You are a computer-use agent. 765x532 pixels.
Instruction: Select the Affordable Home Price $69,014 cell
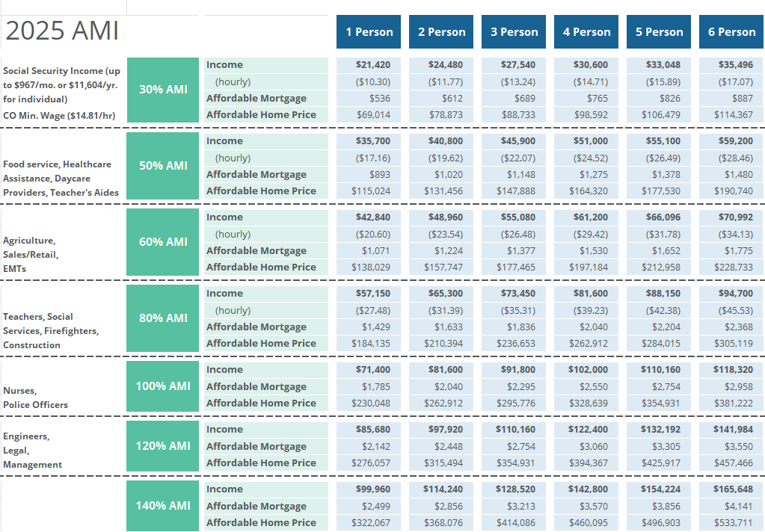coord(368,114)
